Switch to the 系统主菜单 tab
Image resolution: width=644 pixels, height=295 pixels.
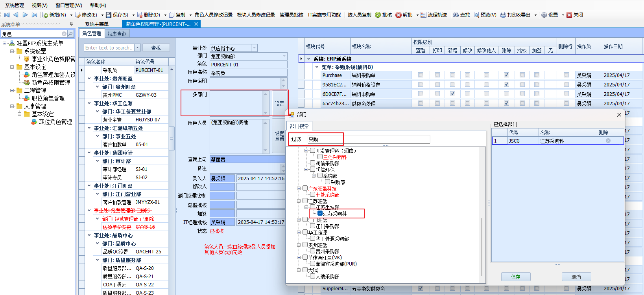pyautogui.click(x=97, y=24)
